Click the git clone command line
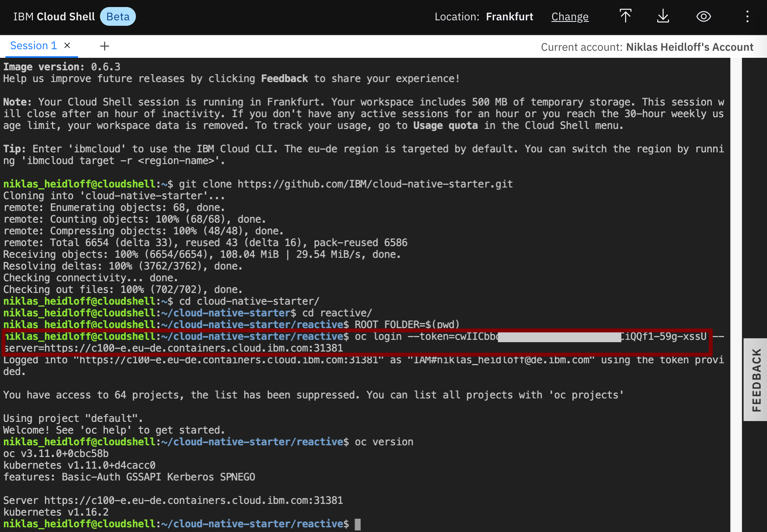 click(346, 184)
